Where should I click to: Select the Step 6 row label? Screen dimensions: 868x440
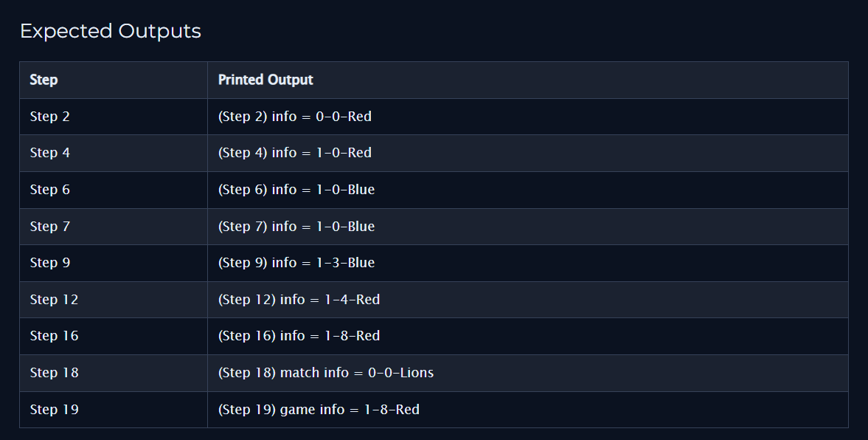50,190
